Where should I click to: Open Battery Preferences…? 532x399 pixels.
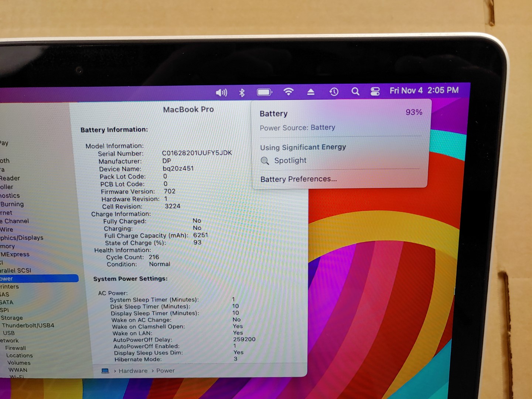tap(299, 179)
